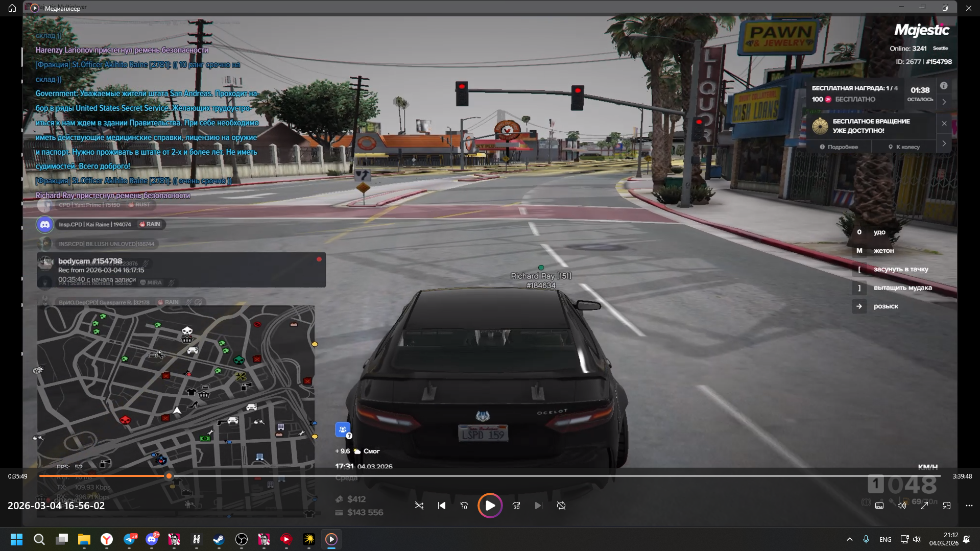Open Steam from the taskbar

(219, 539)
